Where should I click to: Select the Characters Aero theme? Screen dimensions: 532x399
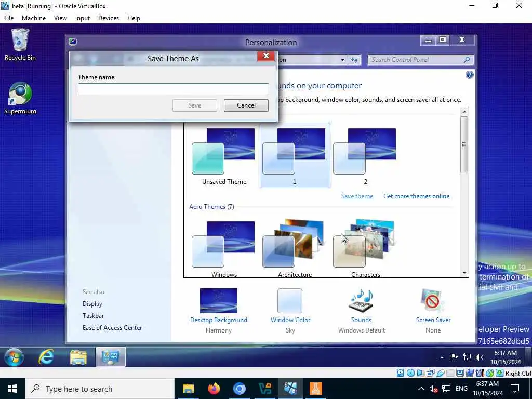coord(365,249)
